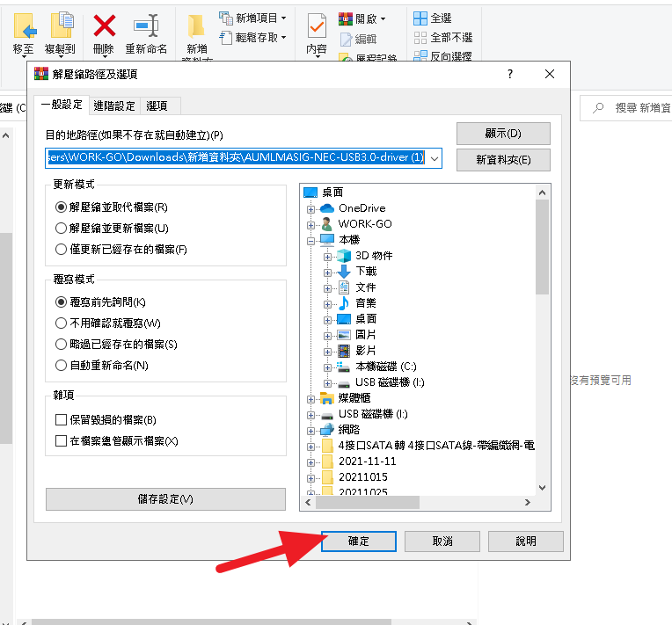This screenshot has width=672, height=625.
Task: Click the search magnifier icon in Explorer
Action: pyautogui.click(x=598, y=107)
